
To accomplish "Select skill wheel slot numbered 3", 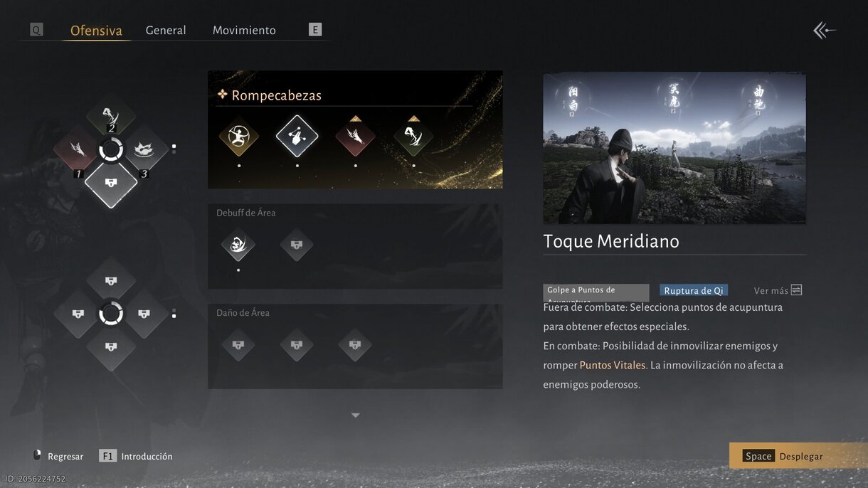I will (145, 150).
